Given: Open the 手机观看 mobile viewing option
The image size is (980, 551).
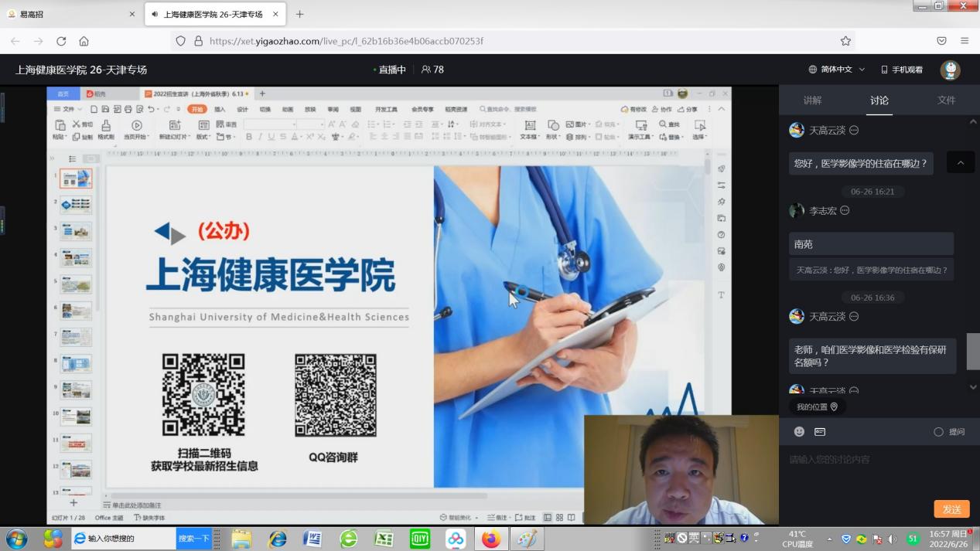Looking at the screenshot, I should point(902,70).
